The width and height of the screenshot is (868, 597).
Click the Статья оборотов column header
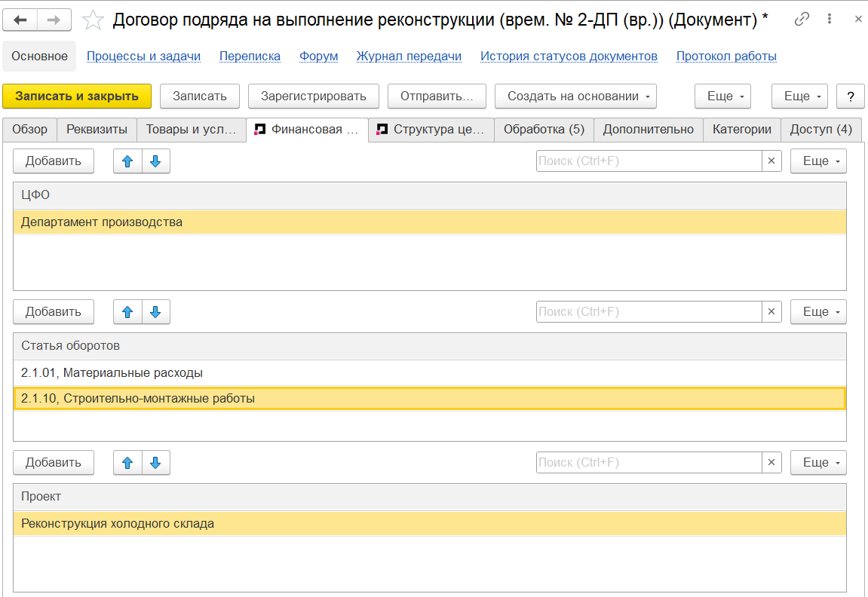pos(430,346)
